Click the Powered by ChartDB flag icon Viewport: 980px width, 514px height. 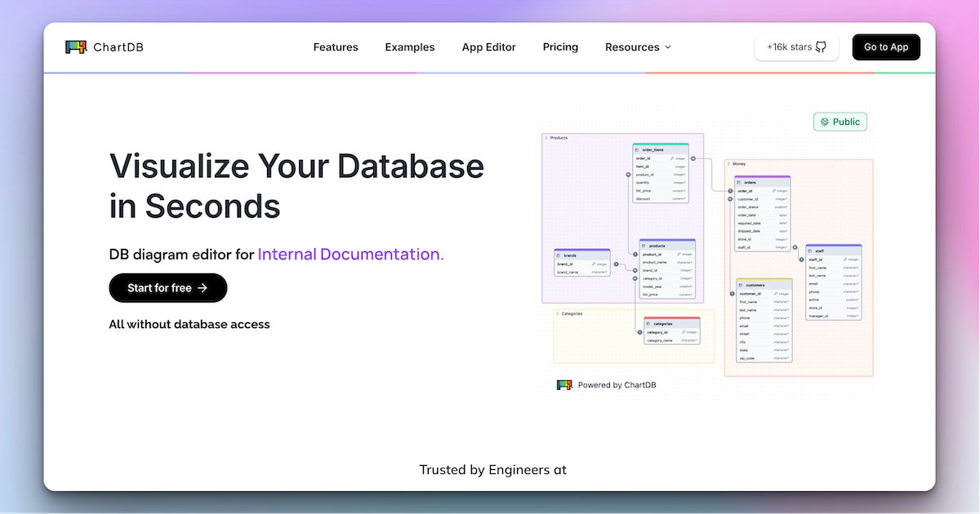[x=563, y=384]
